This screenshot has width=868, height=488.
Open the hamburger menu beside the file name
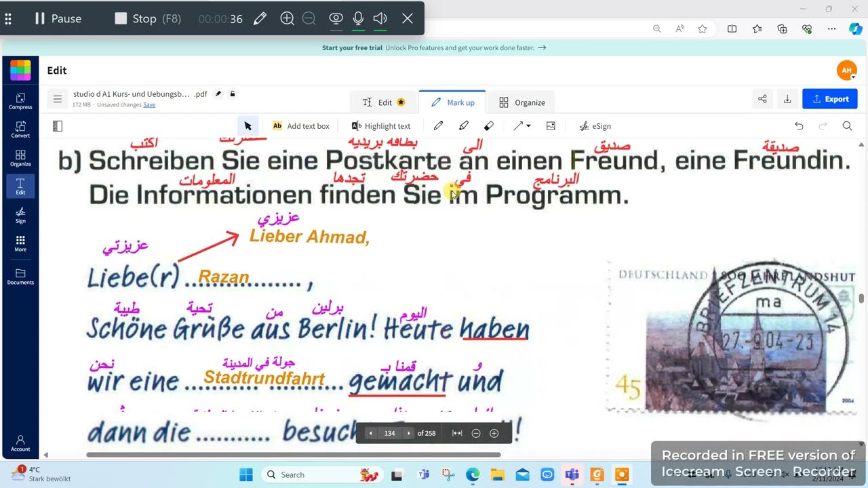58,99
